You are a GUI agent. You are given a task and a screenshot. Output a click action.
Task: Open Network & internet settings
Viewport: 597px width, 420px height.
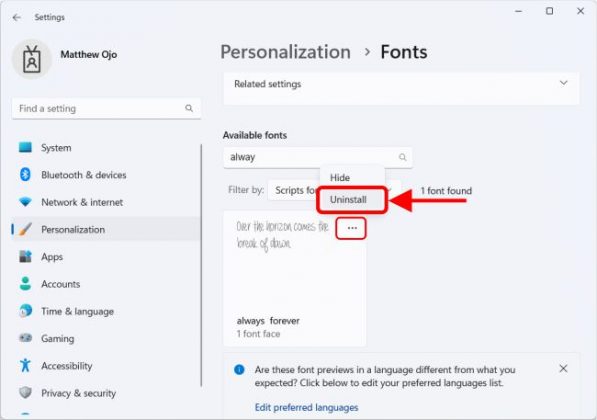tap(106, 202)
